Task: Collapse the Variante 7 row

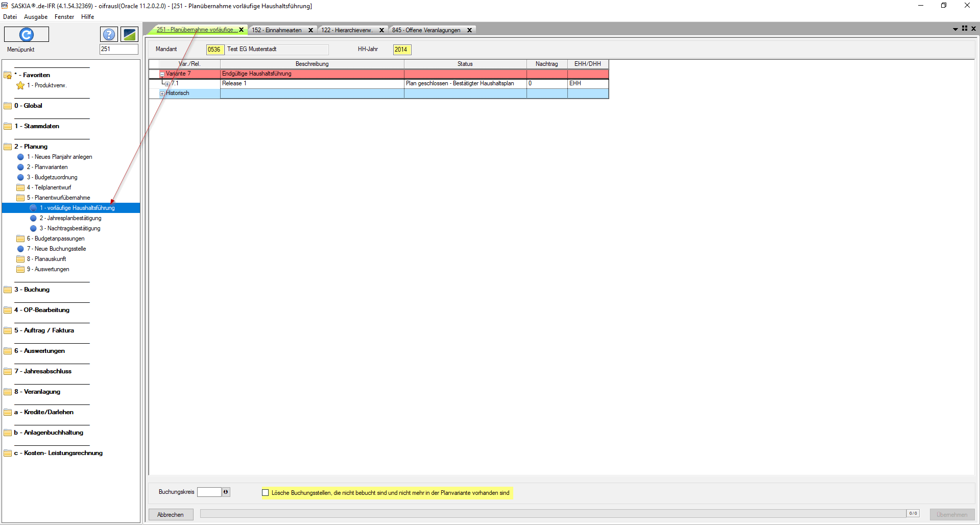Action: 162,74
